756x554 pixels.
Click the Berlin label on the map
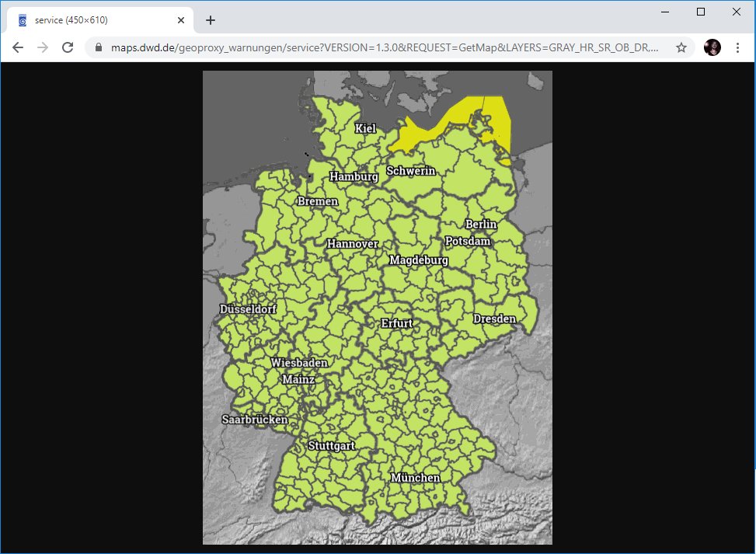(481, 225)
